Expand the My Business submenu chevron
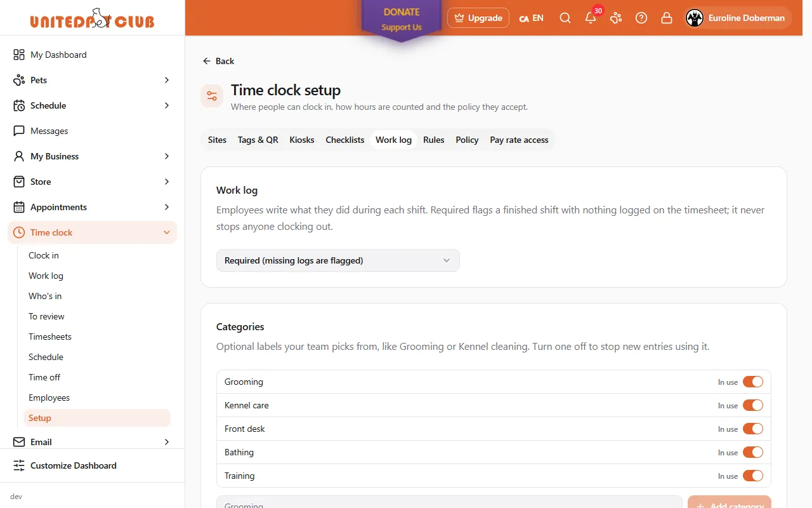 [167, 156]
